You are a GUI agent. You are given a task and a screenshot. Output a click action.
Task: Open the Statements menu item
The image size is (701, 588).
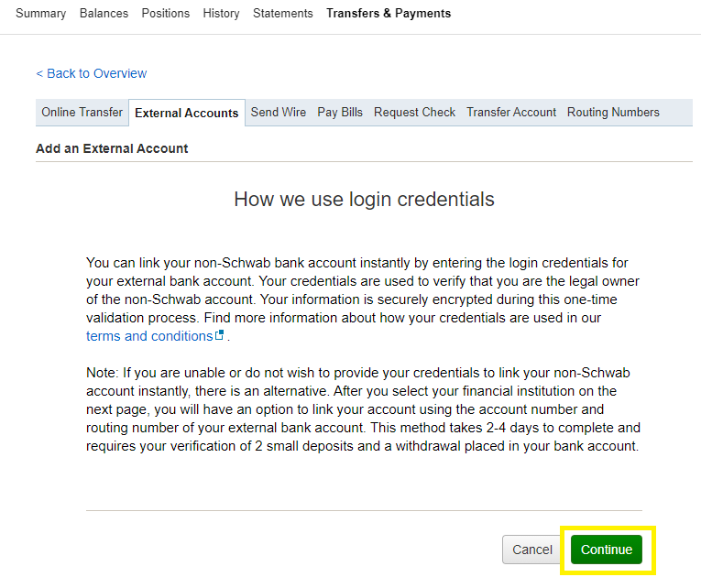coord(282,14)
